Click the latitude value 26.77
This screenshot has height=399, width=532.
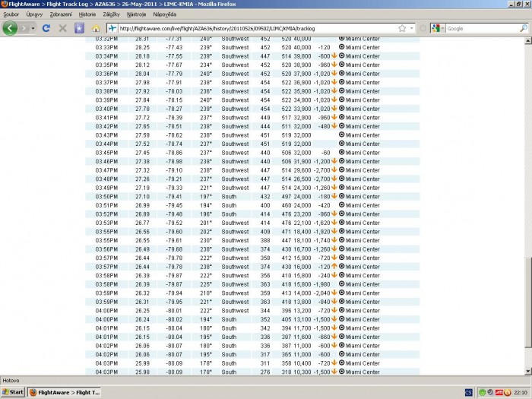coord(143,223)
